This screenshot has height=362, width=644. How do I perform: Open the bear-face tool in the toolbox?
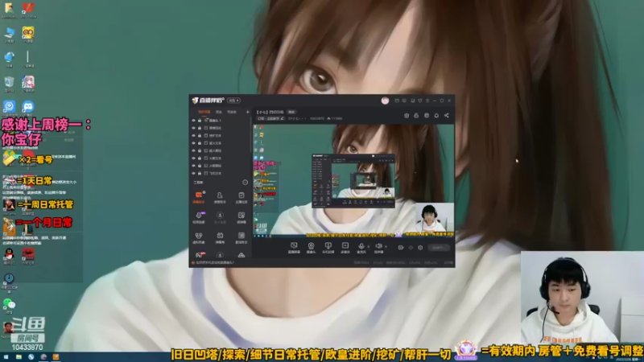point(199,237)
